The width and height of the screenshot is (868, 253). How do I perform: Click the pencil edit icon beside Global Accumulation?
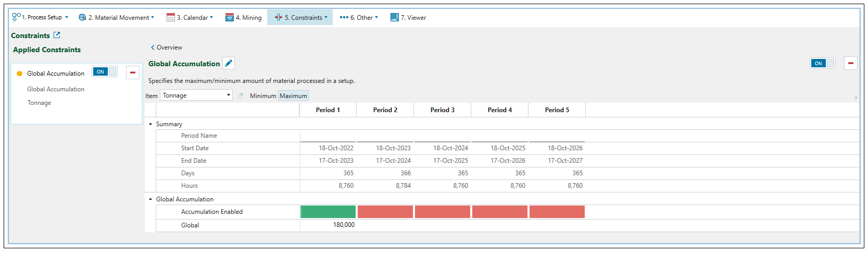[x=229, y=63]
